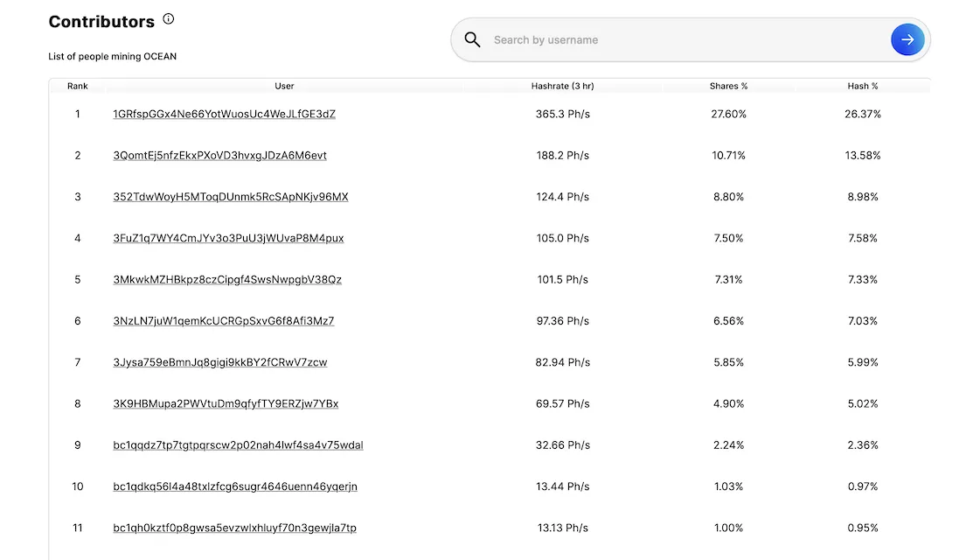Click the magnifying glass search icon
This screenshot has height=560, width=980.
tap(472, 39)
